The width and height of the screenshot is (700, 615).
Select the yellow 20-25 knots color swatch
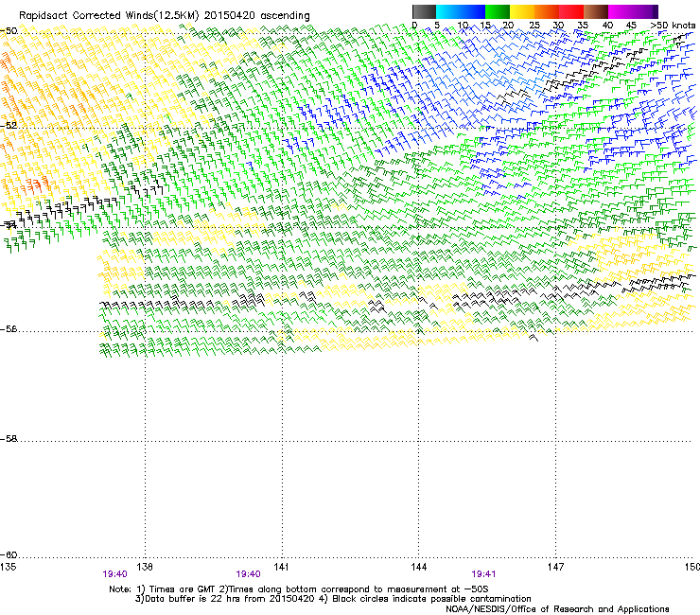[522, 11]
